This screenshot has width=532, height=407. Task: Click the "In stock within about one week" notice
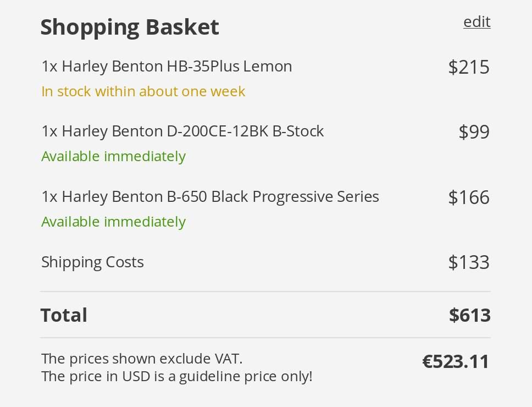tap(143, 91)
